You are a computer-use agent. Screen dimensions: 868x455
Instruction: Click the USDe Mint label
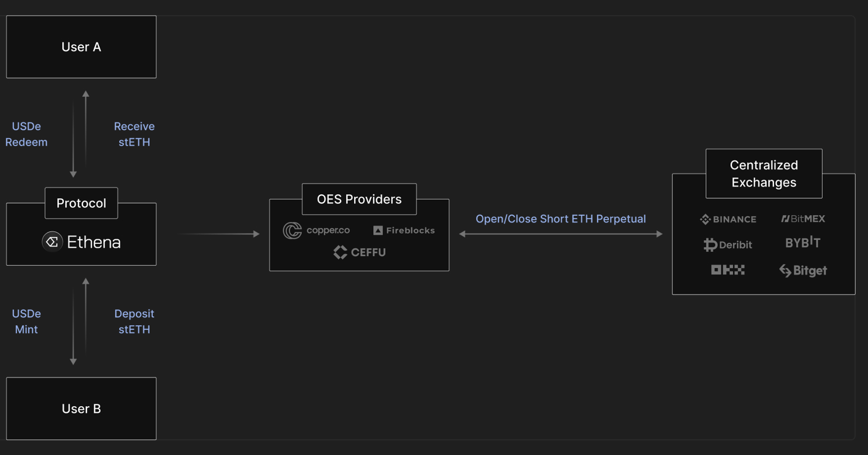click(26, 321)
